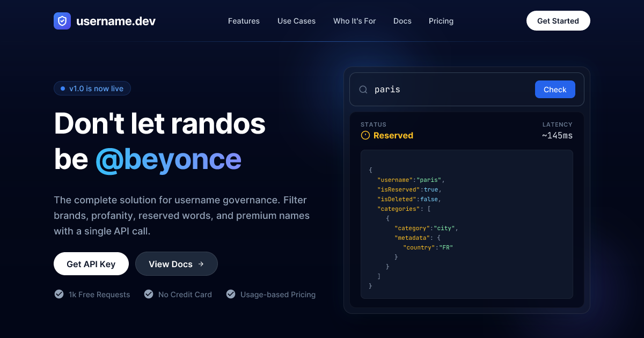
Task: Click the shield logo icon
Action: click(x=62, y=21)
